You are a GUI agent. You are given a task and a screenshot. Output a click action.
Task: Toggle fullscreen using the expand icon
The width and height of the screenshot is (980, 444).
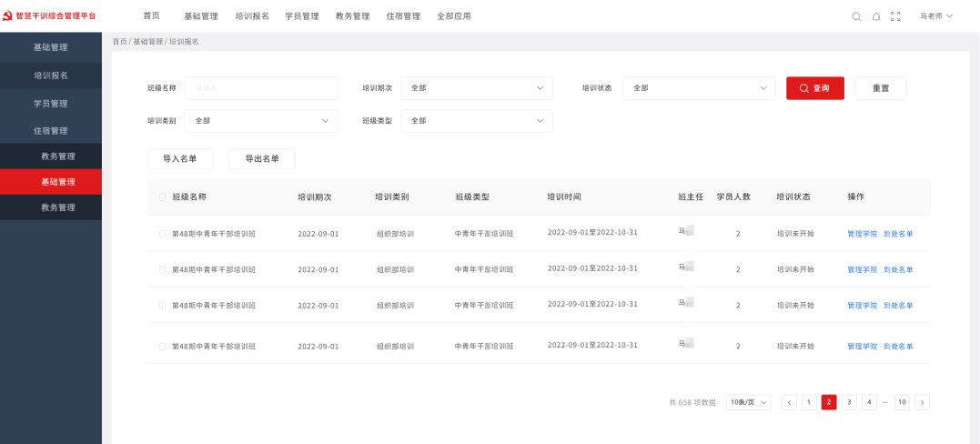(x=895, y=16)
